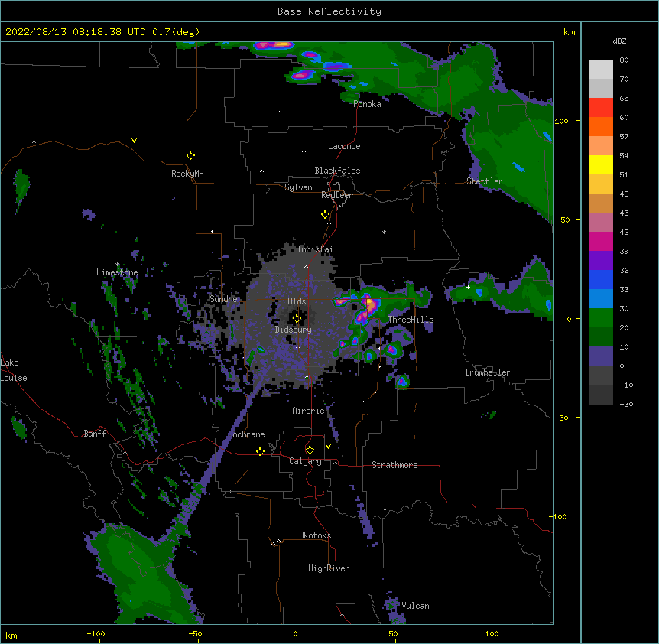Click the ThreeHills city label
The height and width of the screenshot is (644, 659).
tap(411, 320)
